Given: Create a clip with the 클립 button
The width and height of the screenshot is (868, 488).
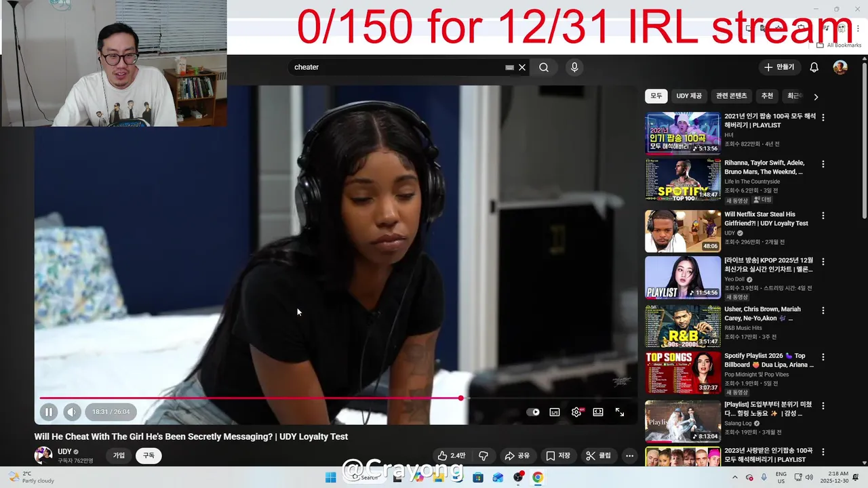Looking at the screenshot, I should (599, 455).
